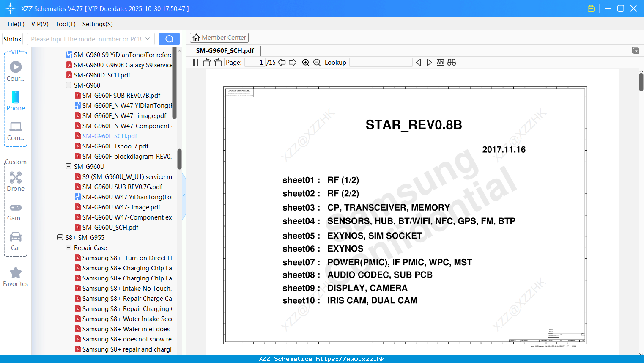Click the blue search button
This screenshot has width=644, height=363.
pos(169,39)
